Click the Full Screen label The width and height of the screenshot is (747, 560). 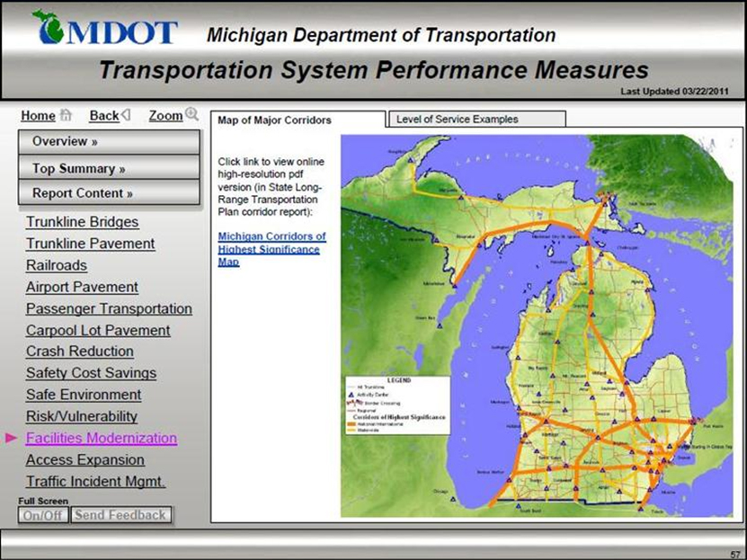coord(43,501)
